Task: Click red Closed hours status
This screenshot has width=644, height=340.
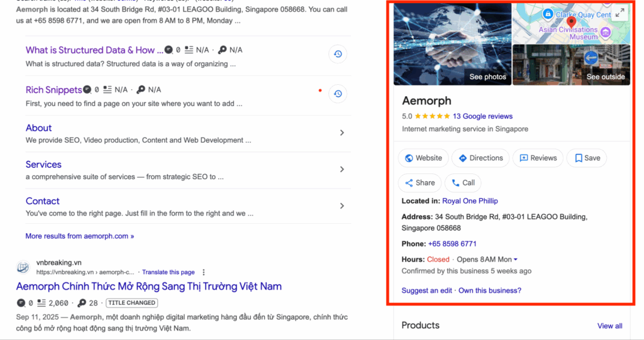Action: 438,260
